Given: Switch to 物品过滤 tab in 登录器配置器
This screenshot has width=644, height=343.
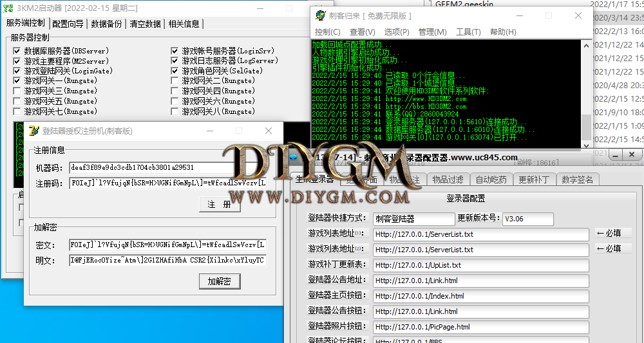Looking at the screenshot, I should 448,180.
